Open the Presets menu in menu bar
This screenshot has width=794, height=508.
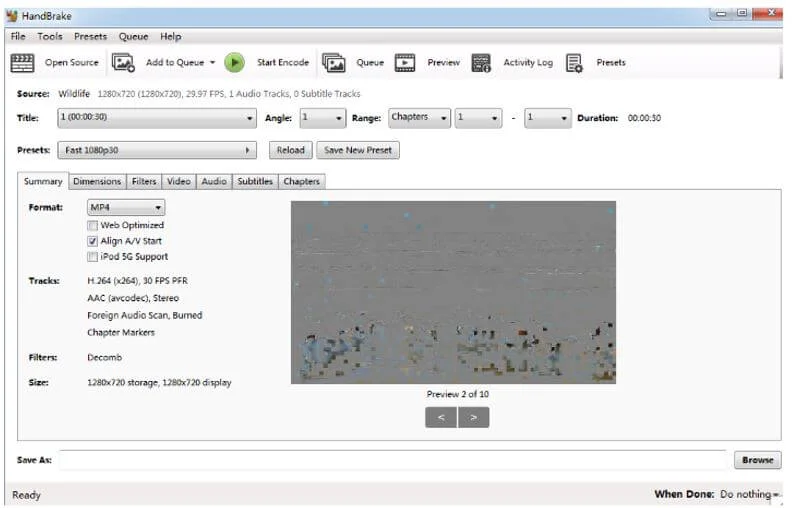90,36
